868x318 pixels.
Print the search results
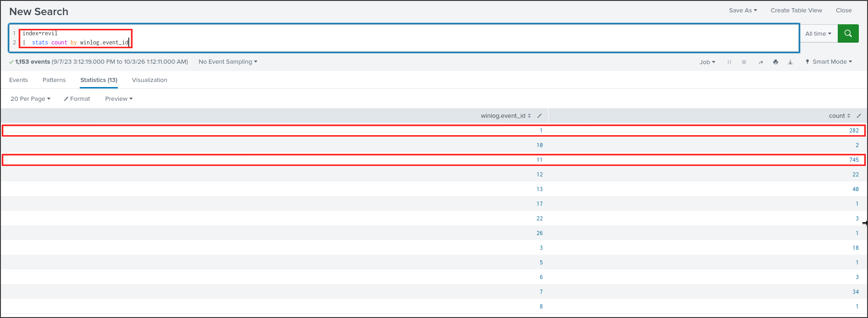[775, 62]
